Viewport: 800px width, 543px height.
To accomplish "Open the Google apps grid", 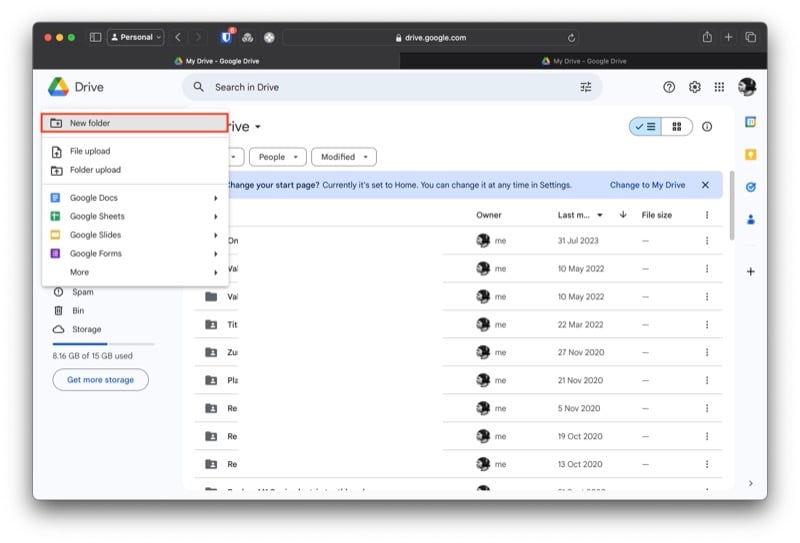I will (719, 87).
